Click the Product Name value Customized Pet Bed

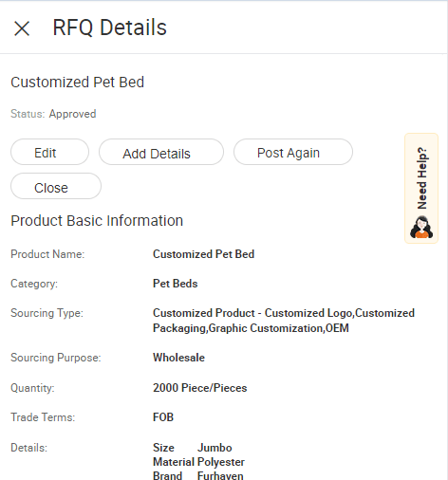pyautogui.click(x=203, y=254)
